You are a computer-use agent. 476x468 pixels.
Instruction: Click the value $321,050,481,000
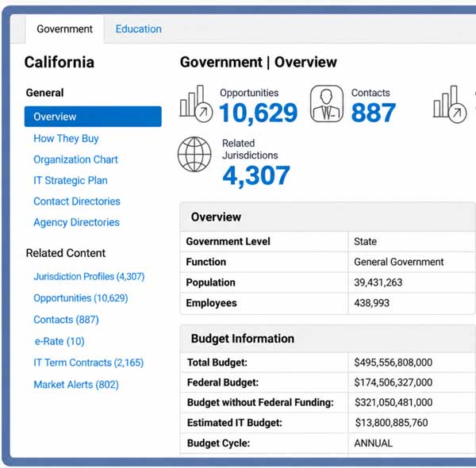tap(393, 402)
